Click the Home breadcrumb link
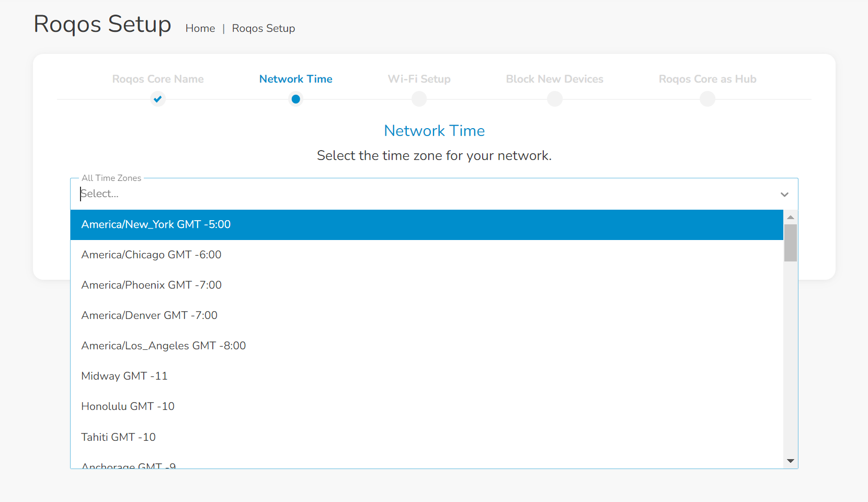The width and height of the screenshot is (868, 502). click(x=200, y=28)
